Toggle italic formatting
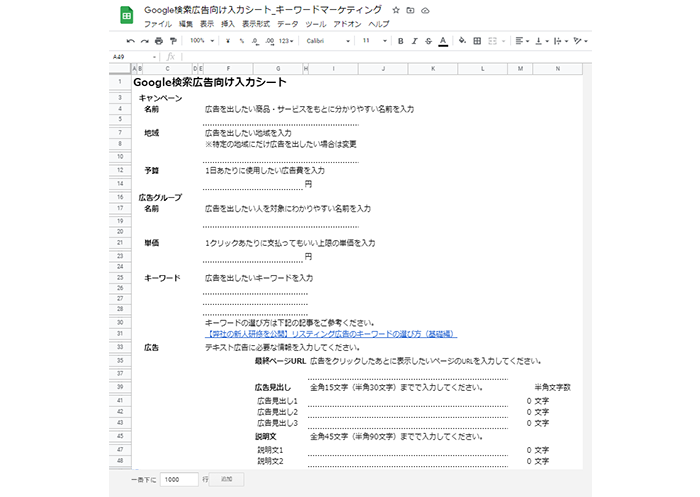700x497 pixels. click(414, 41)
